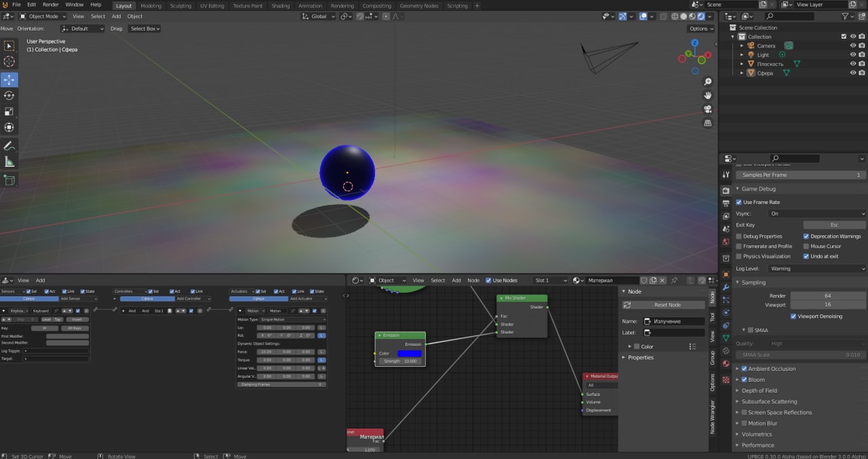Viewport: 868px width, 459px height.
Task: Open the Slot 1 material slot dropdown
Action: [551, 280]
